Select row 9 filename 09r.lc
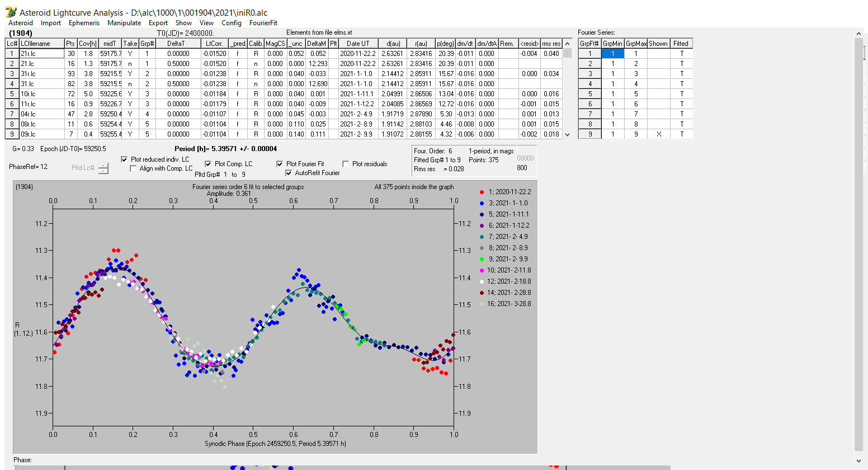This screenshot has width=868, height=470. pyautogui.click(x=42, y=134)
